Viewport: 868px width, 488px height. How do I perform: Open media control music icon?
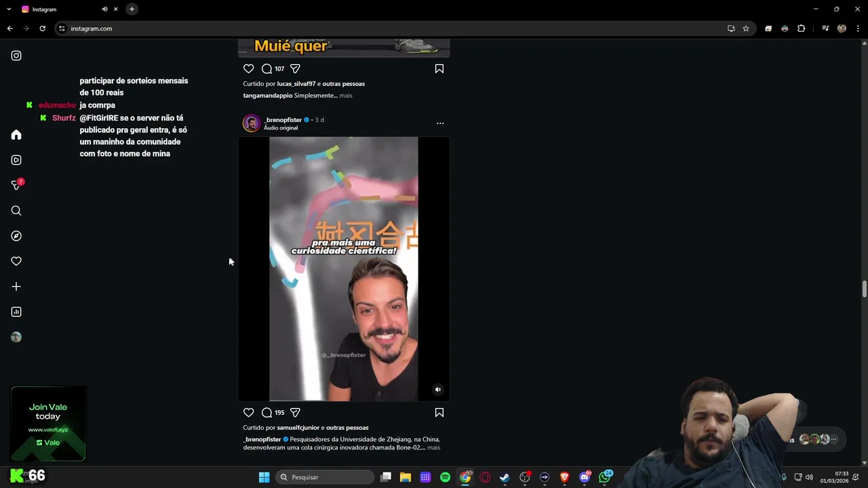click(825, 28)
